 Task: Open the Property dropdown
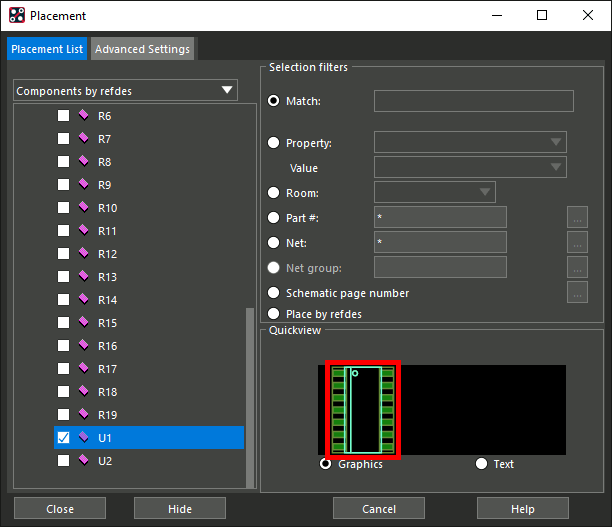pyautogui.click(x=470, y=142)
